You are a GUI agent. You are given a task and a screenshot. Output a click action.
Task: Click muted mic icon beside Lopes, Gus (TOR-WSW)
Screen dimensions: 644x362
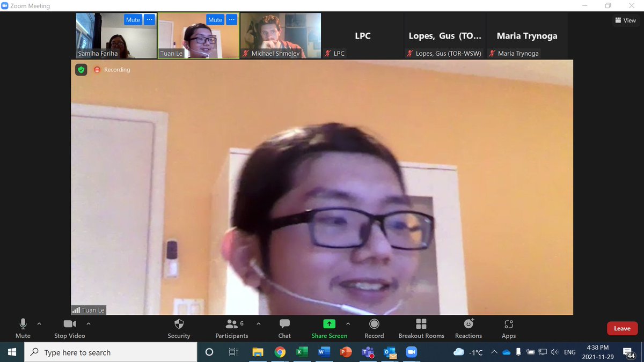410,54
